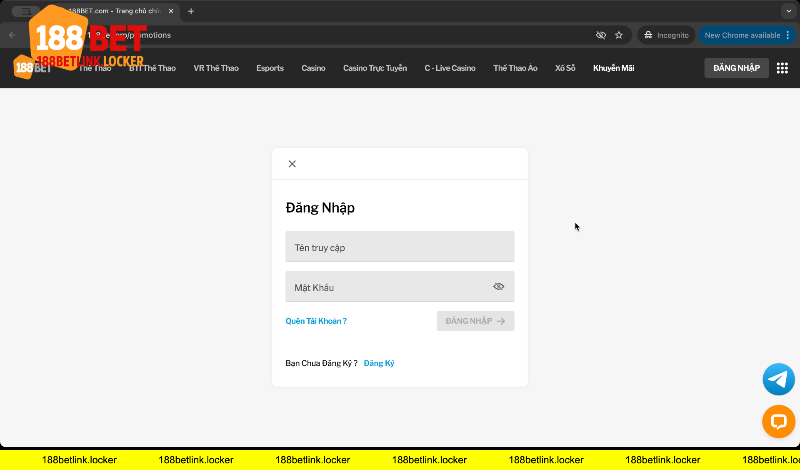Open the orange live chat support bubble
This screenshot has width=800, height=470.
tap(778, 421)
